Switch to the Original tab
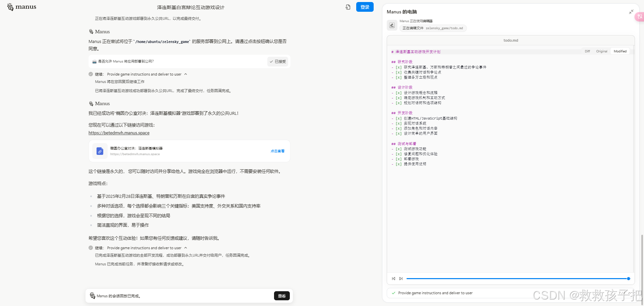 [x=601, y=51]
